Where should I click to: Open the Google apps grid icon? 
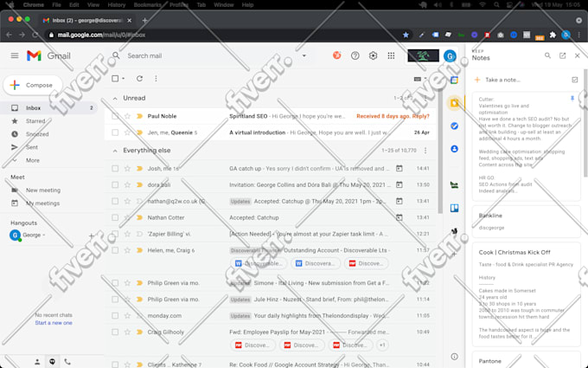[391, 55]
